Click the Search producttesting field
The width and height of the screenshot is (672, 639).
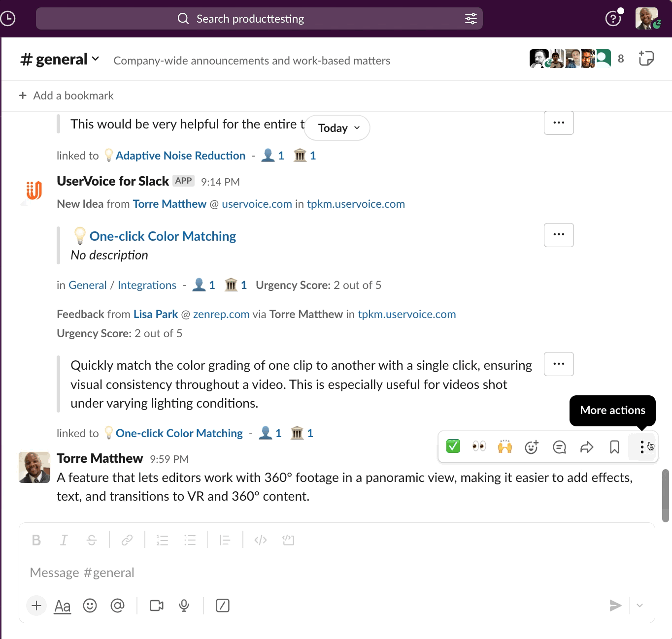point(259,19)
